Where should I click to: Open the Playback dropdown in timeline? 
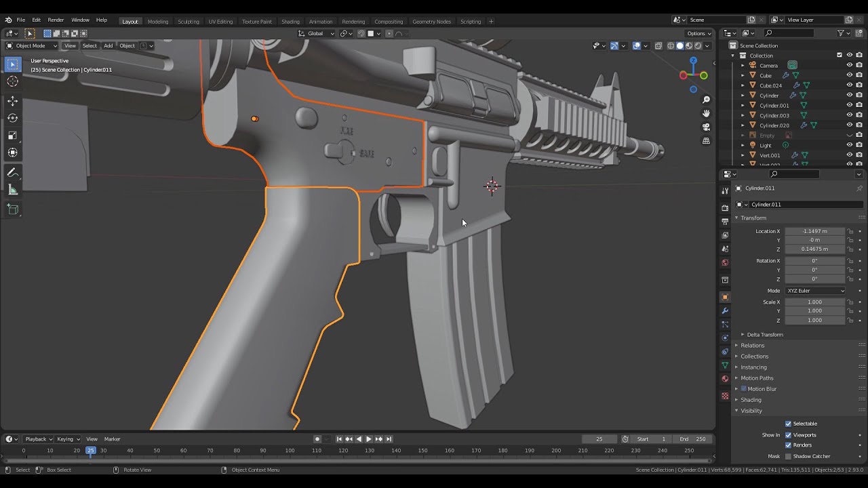[x=38, y=439]
